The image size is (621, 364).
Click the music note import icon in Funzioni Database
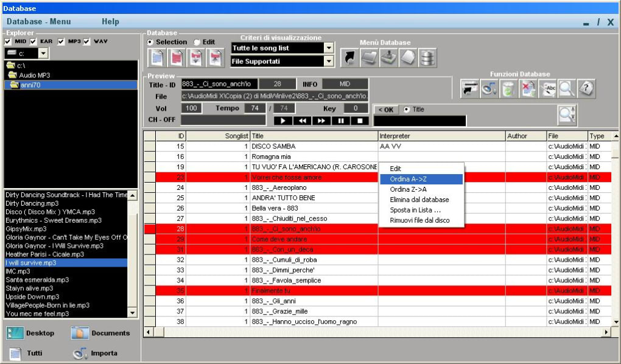[489, 88]
